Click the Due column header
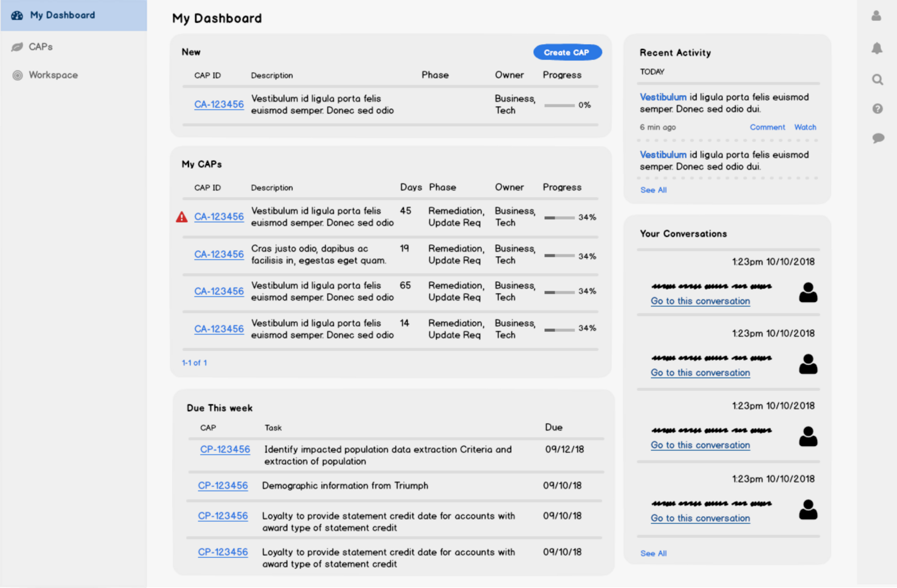The image size is (897, 588). (x=553, y=427)
